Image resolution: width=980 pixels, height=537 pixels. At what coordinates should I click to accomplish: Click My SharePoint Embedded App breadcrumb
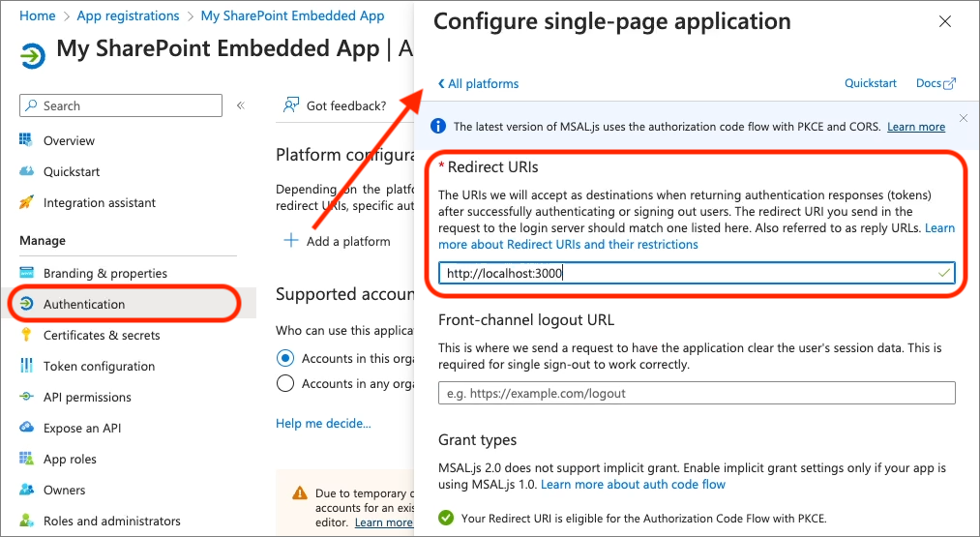coord(292,15)
